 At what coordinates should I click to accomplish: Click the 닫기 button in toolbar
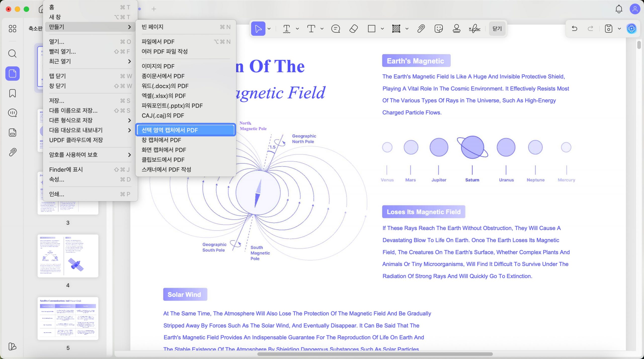point(497,29)
